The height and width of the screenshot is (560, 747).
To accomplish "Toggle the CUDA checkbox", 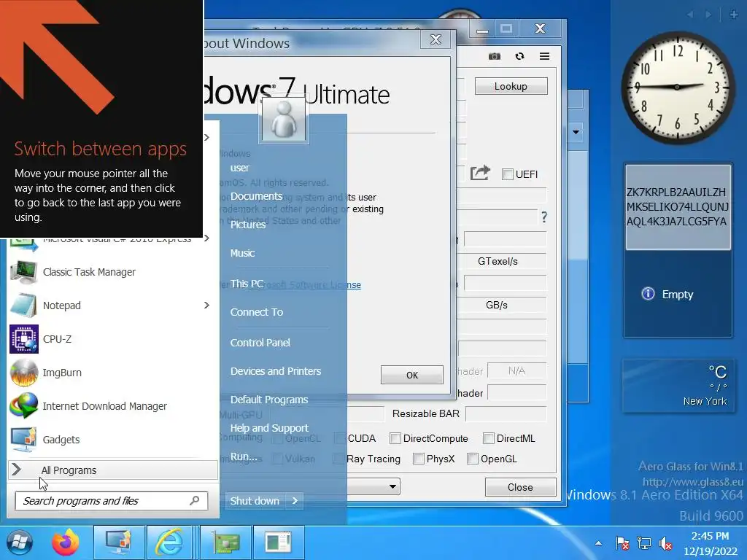I will (340, 438).
